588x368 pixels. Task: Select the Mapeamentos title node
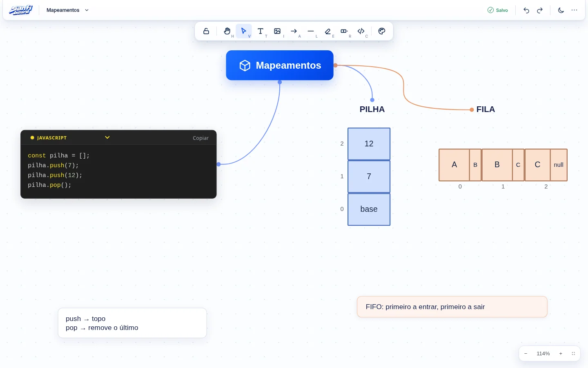(x=280, y=65)
